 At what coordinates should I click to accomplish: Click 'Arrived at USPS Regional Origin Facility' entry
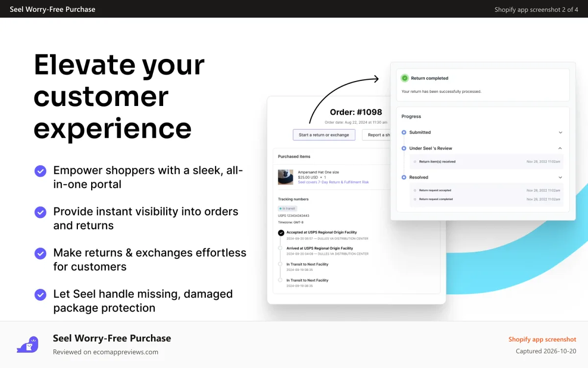click(319, 248)
